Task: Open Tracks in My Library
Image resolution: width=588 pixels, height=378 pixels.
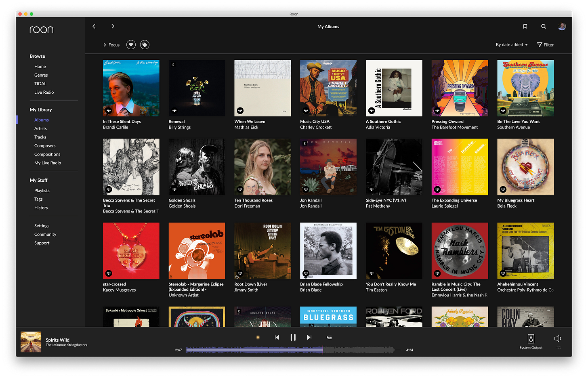Action: click(40, 137)
